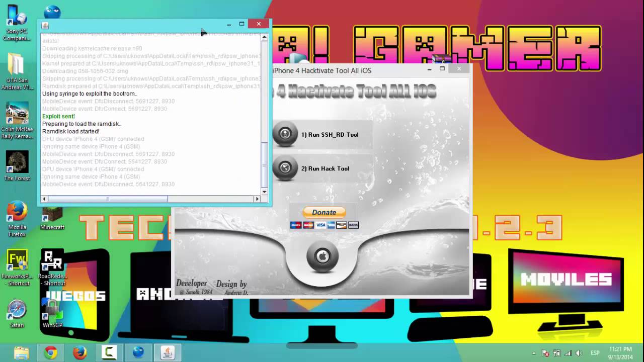Click log window horizontal scrollbar thumb
644x362 pixels.
coord(108,199)
